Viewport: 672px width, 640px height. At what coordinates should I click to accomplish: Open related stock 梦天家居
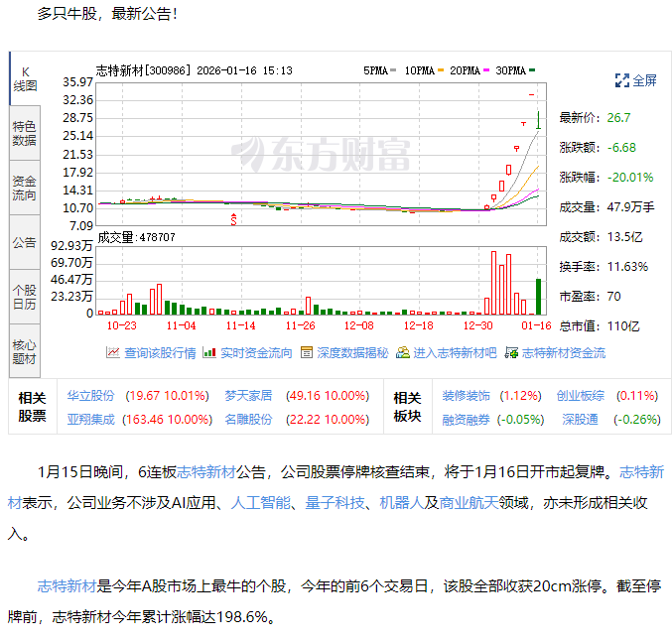click(x=248, y=395)
